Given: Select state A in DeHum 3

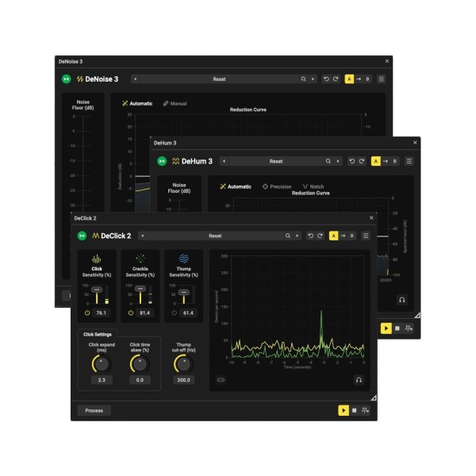Looking at the screenshot, I should (376, 161).
